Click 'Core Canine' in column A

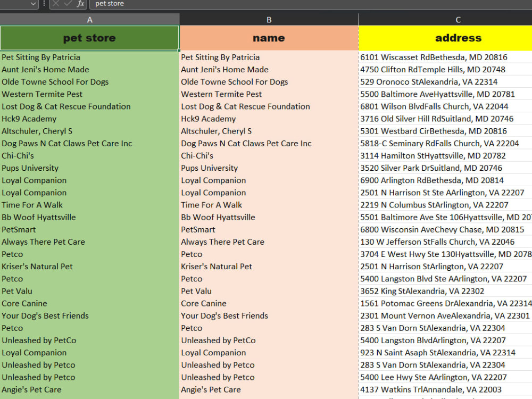(x=24, y=303)
